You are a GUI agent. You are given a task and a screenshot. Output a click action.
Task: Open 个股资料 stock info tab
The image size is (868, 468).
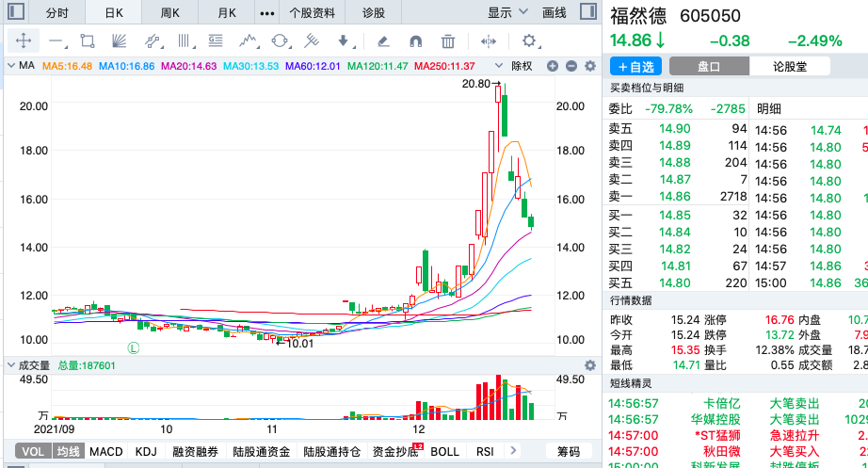(x=313, y=13)
